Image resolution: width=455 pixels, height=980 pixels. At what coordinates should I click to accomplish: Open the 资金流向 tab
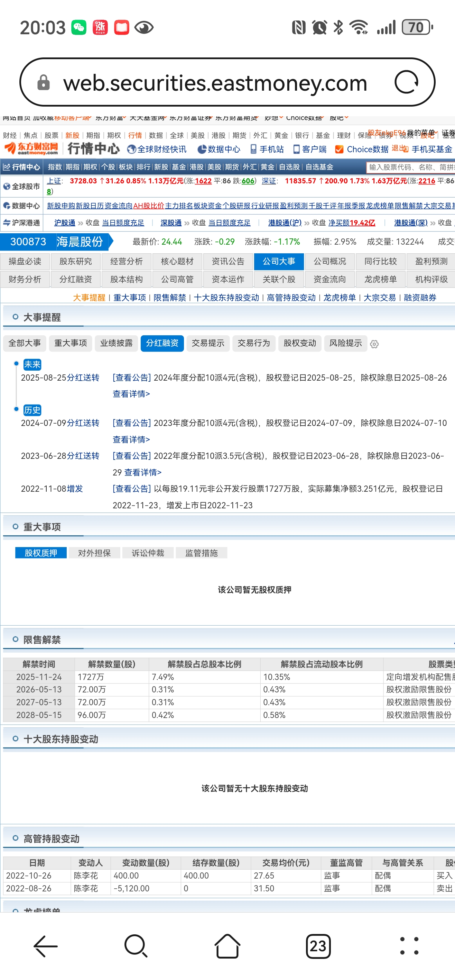[x=329, y=279]
